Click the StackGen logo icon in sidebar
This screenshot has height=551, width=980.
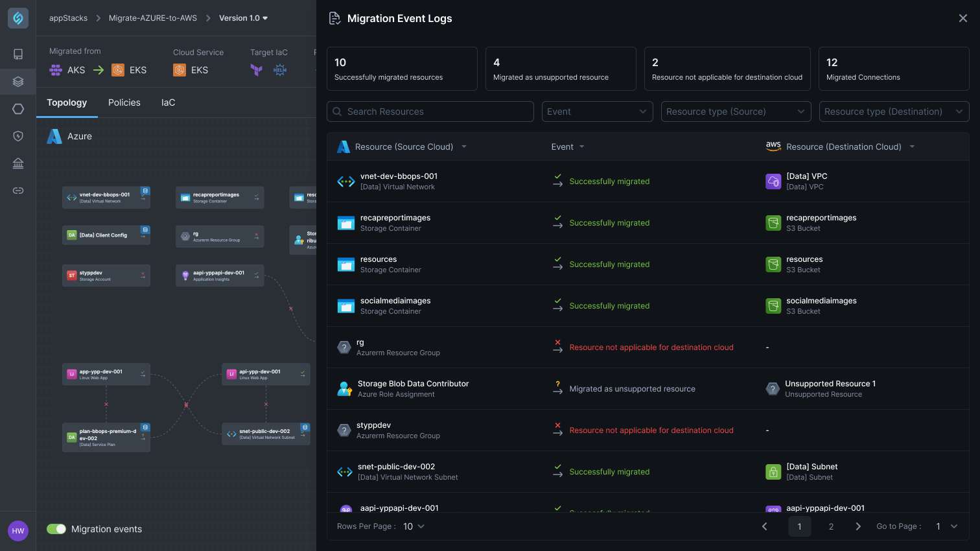pos(18,18)
